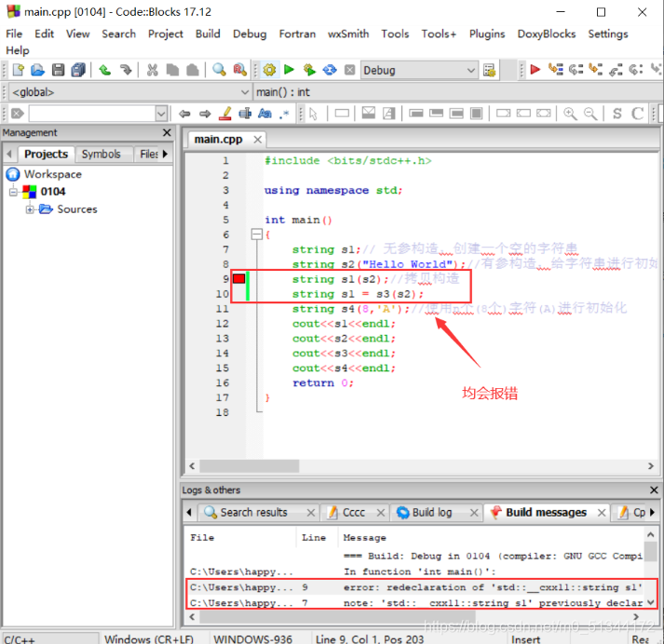
Task: Open the wxSmith menu
Action: tap(348, 34)
